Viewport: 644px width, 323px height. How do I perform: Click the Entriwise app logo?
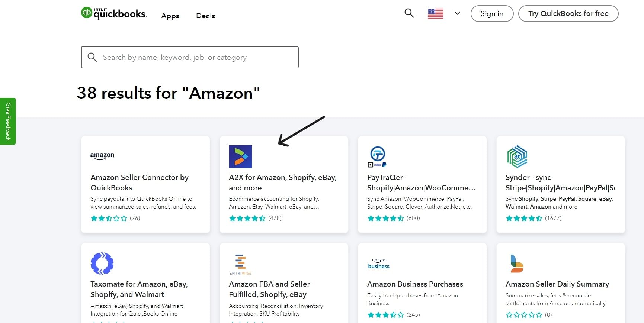point(240,264)
